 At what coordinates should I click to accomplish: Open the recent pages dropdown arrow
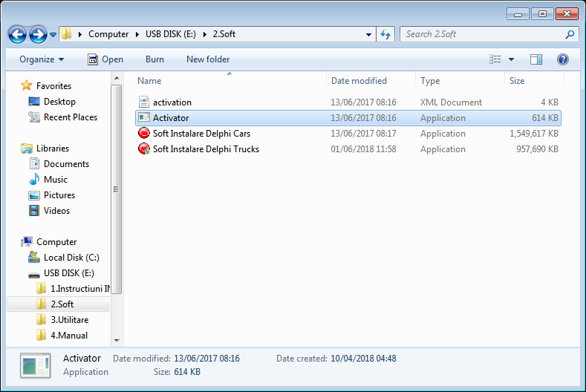pyautogui.click(x=53, y=35)
